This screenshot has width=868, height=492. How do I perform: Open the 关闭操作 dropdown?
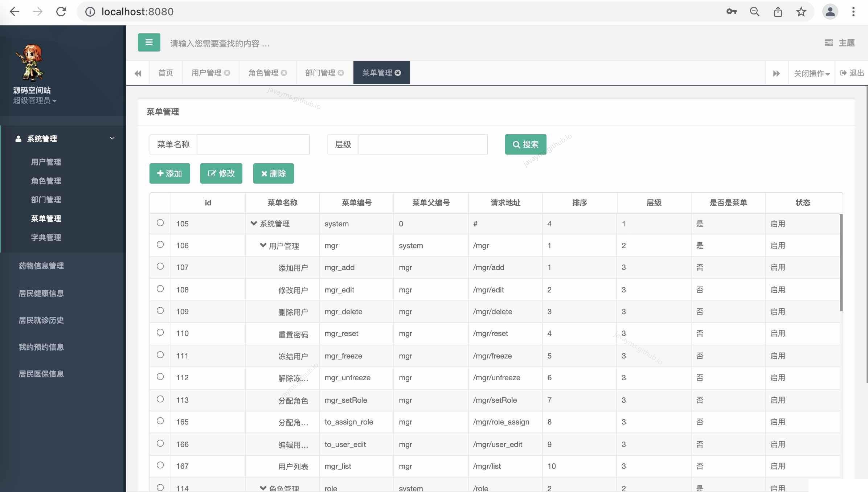pos(811,73)
